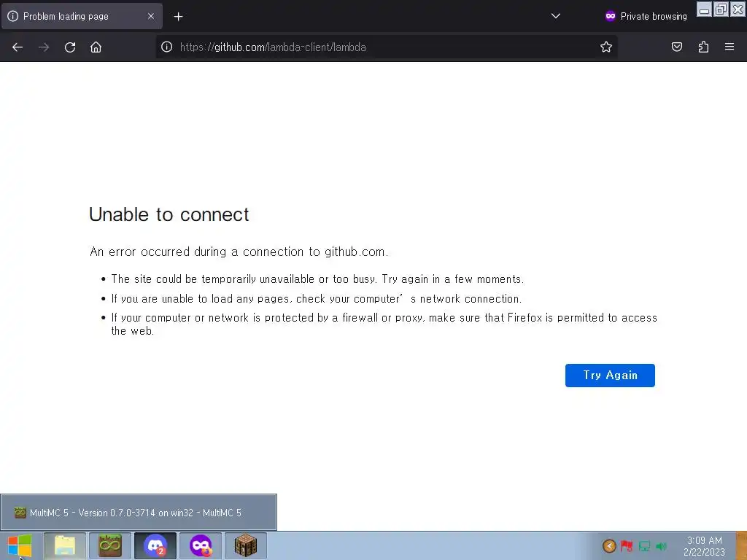
Task: Open the clock showing 3:09 AM
Action: (704, 546)
